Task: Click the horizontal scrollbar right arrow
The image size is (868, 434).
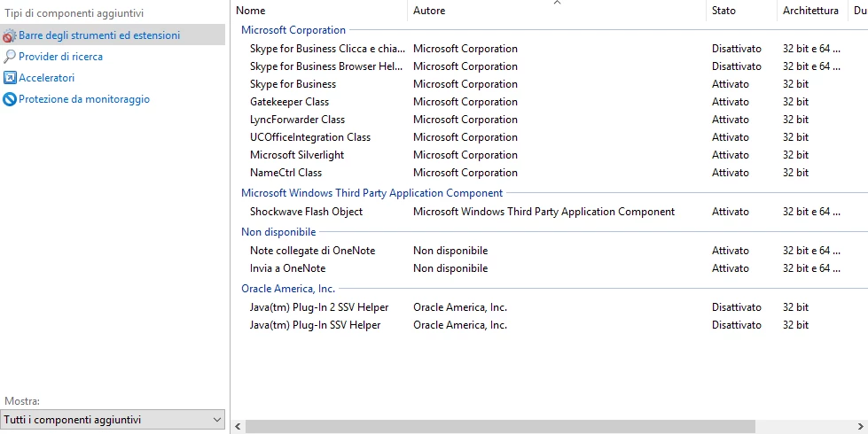Action: point(861,426)
